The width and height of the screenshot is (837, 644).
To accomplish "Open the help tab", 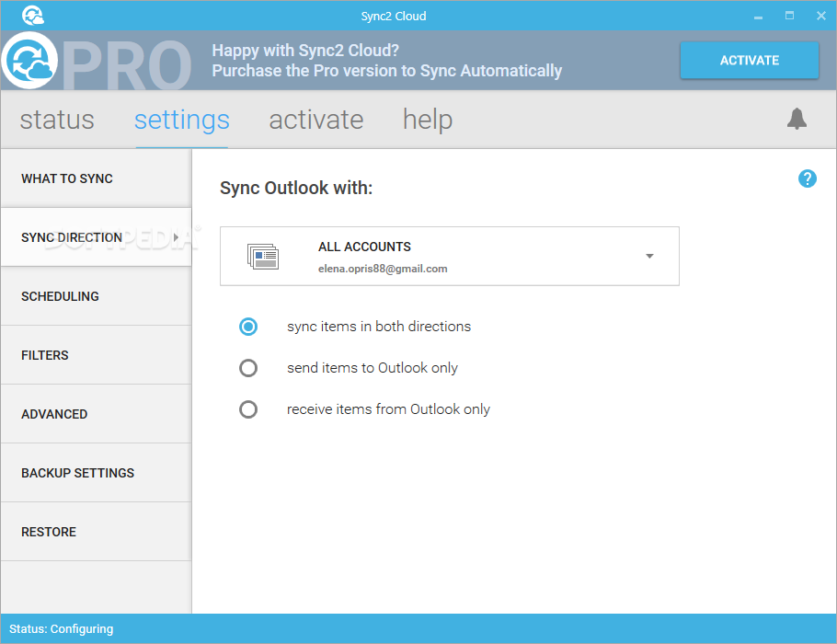I will click(x=428, y=120).
